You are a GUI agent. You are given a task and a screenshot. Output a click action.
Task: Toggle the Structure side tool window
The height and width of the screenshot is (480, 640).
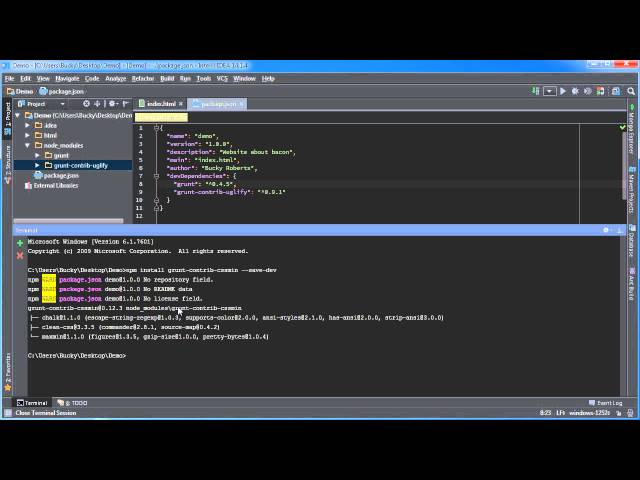pyautogui.click(x=7, y=164)
